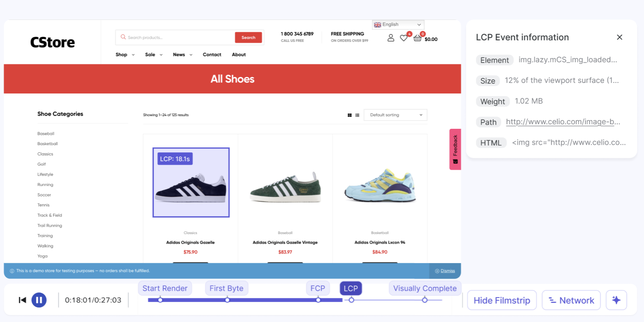Click the HTML label in LCP panel
This screenshot has height=322, width=644.
491,143
